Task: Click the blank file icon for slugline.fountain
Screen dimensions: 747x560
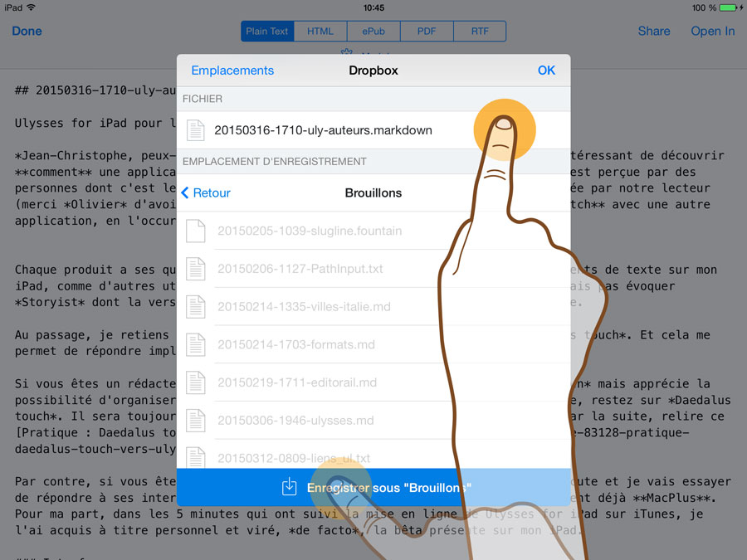Action: point(195,231)
